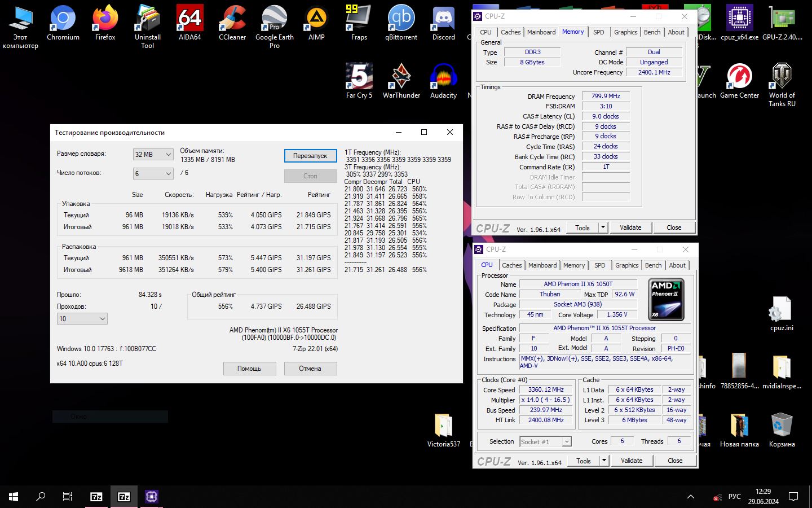Screen dimensions: 812x508
Task: Open Task View on taskbar
Action: click(x=68, y=497)
